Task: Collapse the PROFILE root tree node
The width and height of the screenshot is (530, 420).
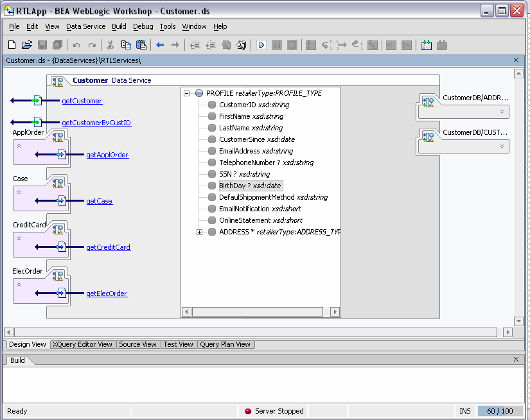Action: (x=187, y=93)
